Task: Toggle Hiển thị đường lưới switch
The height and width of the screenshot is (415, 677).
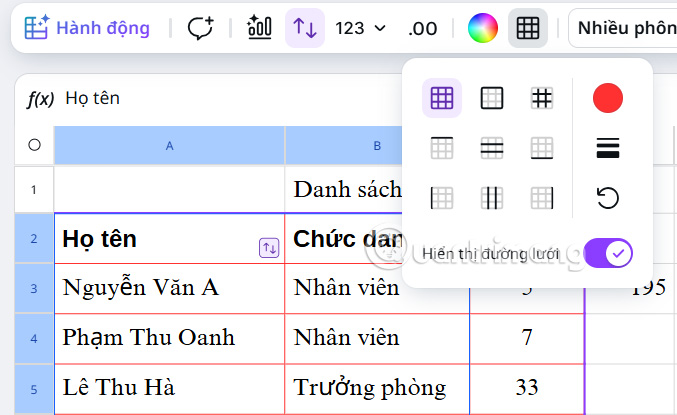Action: click(608, 253)
